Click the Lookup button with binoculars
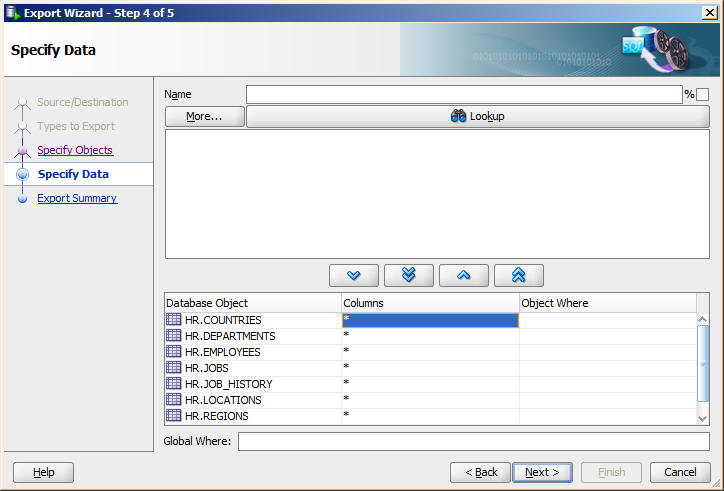This screenshot has height=491, width=724. (x=478, y=116)
